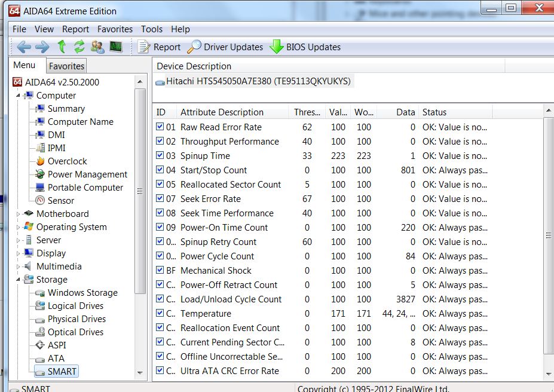
Task: Uncheck the Temperature attribute checkbox
Action: [160, 313]
